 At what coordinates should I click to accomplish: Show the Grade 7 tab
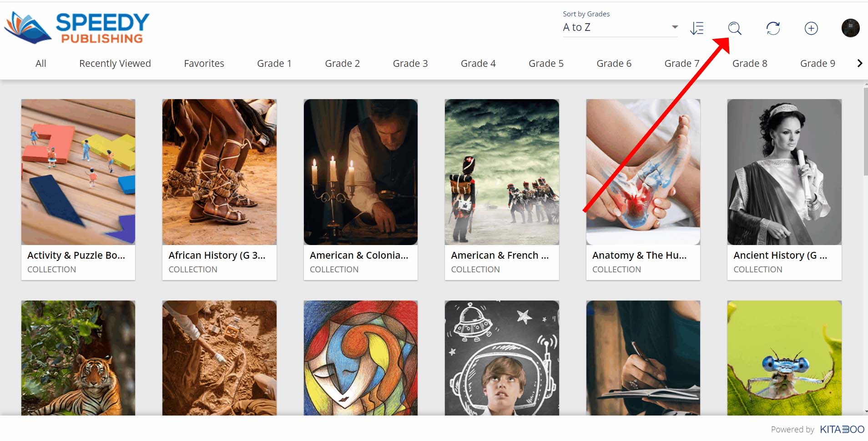click(x=681, y=63)
